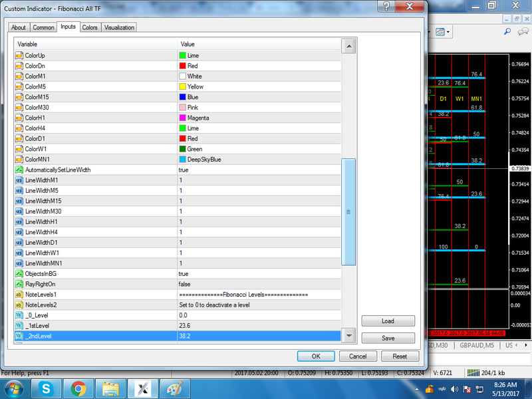
Task: Click the White swatch for ColorM1
Action: tap(182, 76)
